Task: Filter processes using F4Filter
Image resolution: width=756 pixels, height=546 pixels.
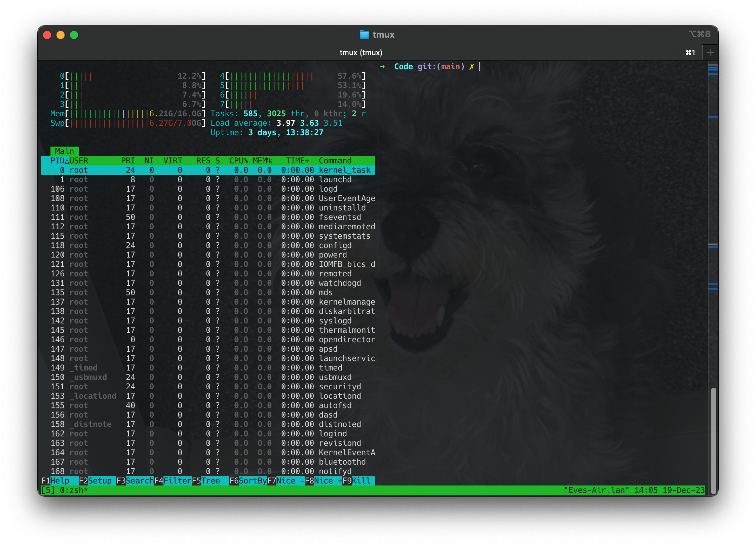Action: 173,481
